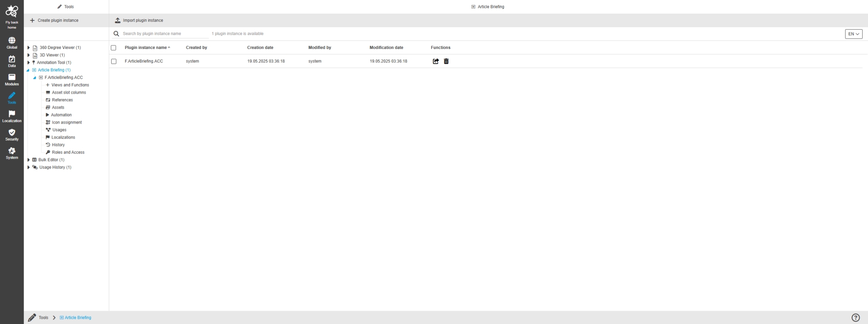The image size is (868, 324).
Task: Click the Usages node icon in tree
Action: (48, 130)
